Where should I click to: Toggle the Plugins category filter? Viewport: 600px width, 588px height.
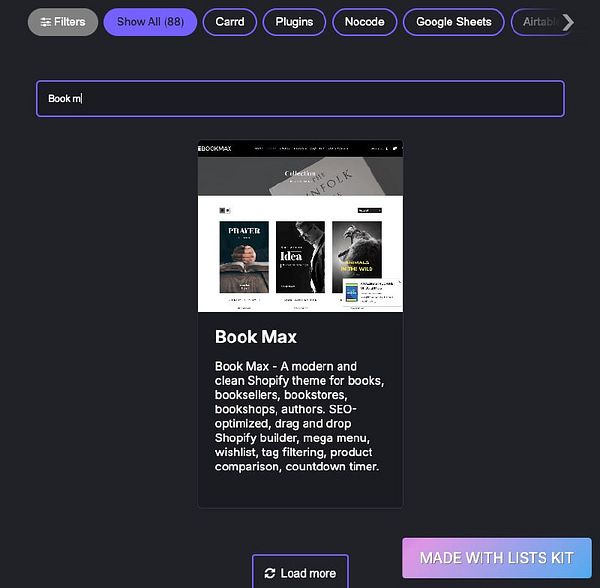point(294,22)
